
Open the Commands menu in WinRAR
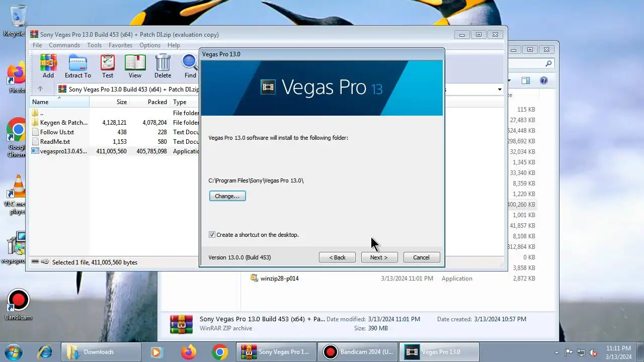[64, 45]
